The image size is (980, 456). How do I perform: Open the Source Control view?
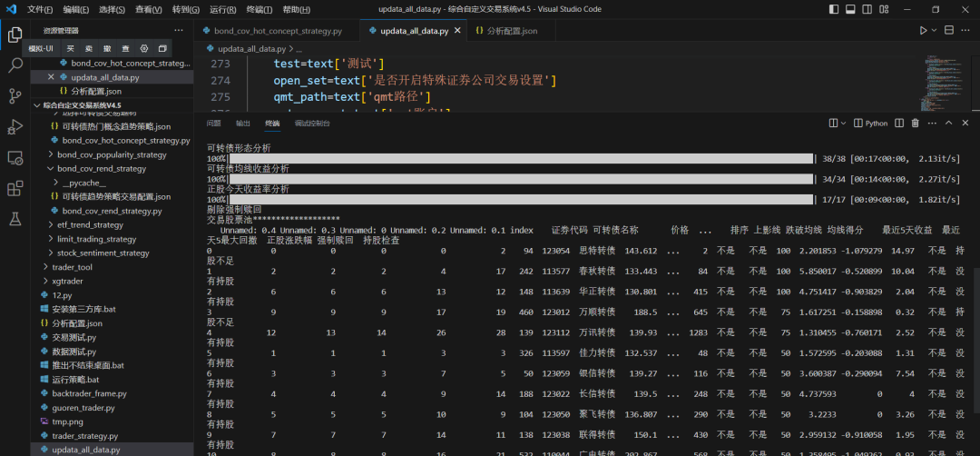(x=15, y=95)
